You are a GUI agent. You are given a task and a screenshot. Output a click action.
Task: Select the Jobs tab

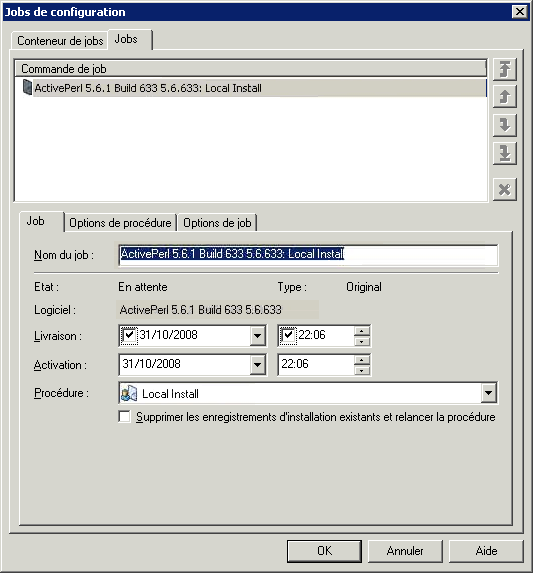130,39
